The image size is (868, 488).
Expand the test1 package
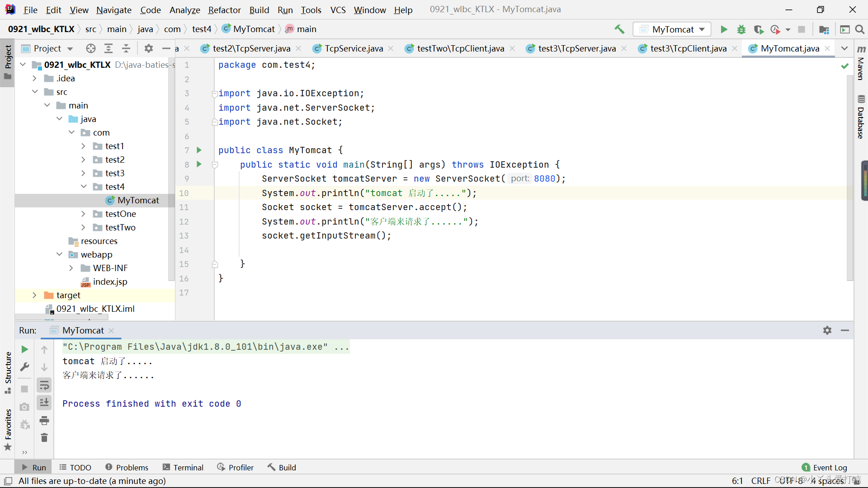[83, 146]
